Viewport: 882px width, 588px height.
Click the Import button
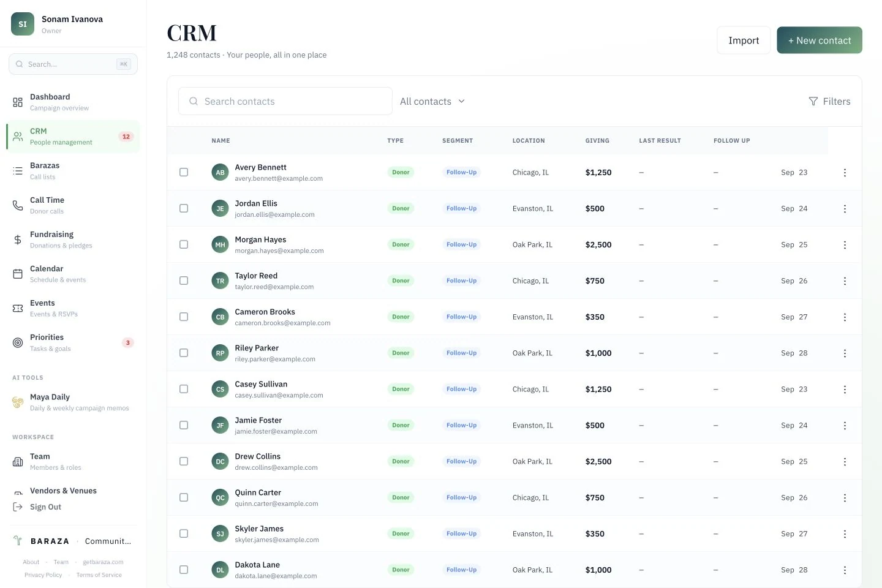(x=744, y=40)
